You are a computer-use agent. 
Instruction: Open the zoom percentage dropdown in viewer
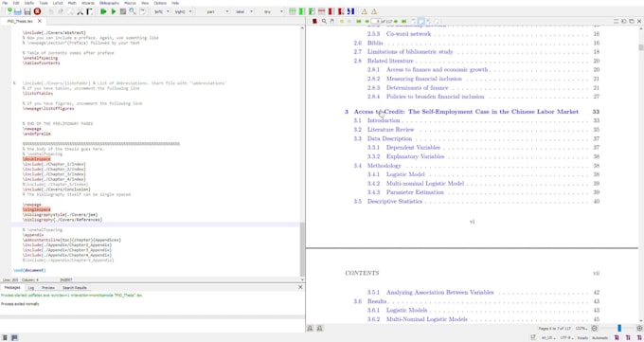(x=581, y=328)
